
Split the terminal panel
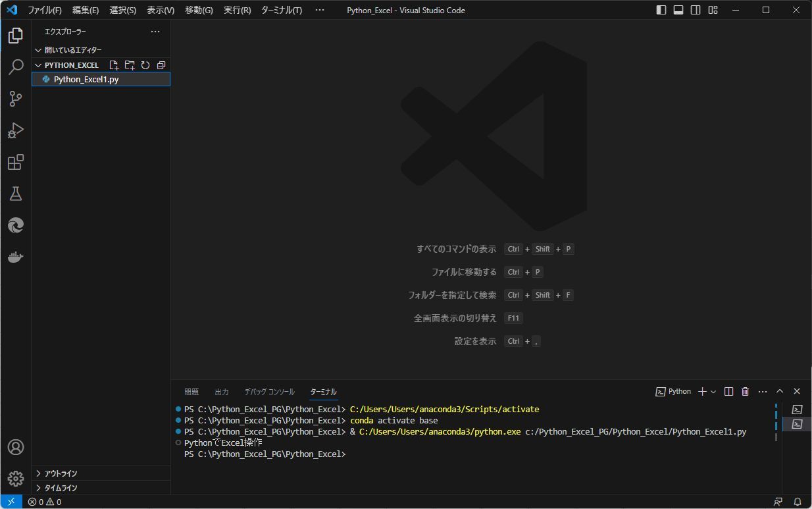point(728,391)
